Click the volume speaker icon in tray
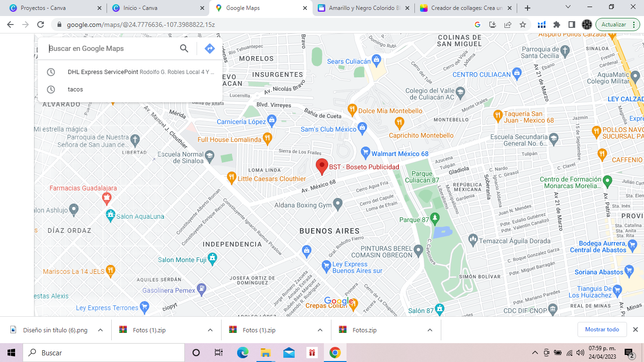 580,353
